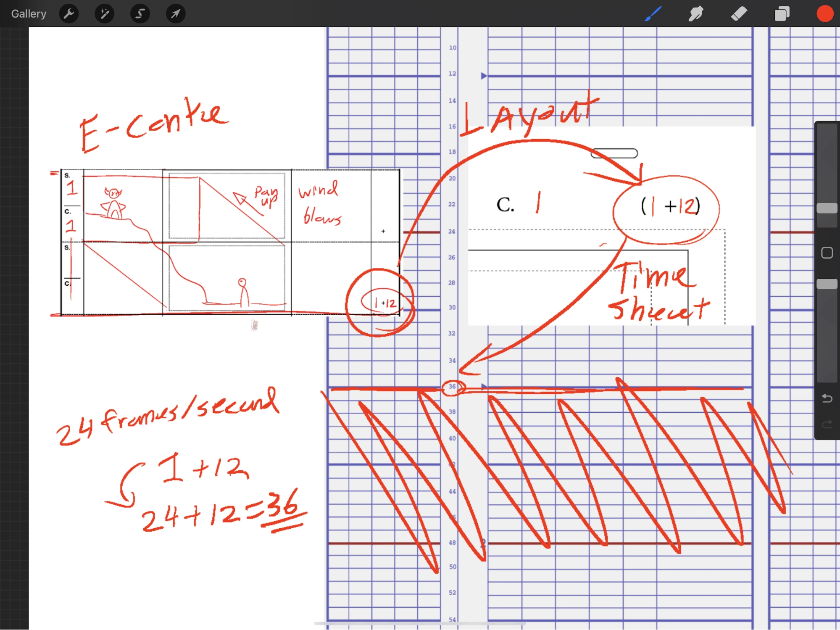Open the Layers panel
Image resolution: width=840 pixels, height=630 pixels.
pos(782,14)
